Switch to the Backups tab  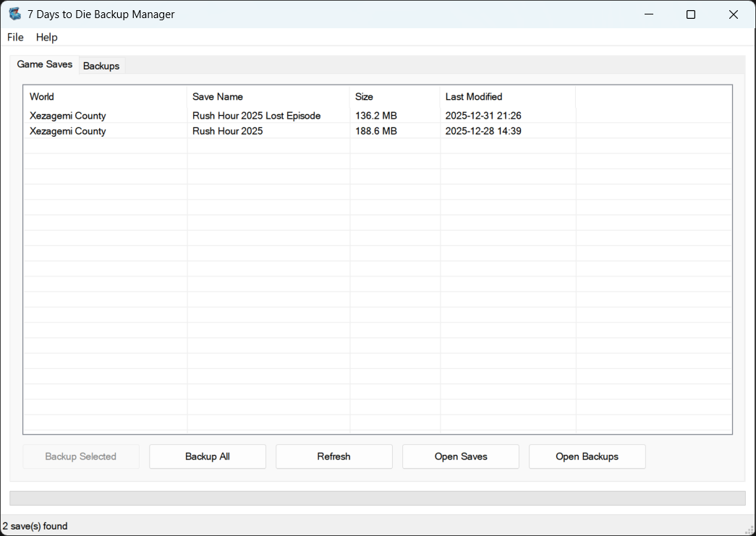pyautogui.click(x=101, y=66)
